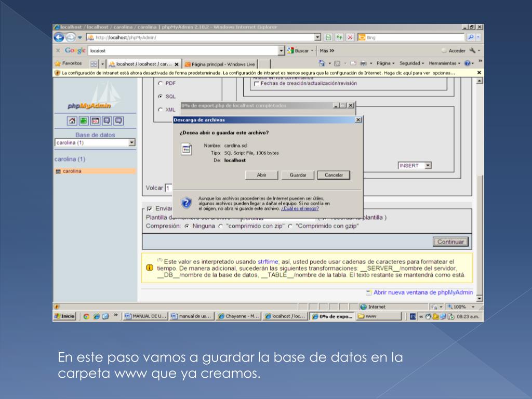Image resolution: width=532 pixels, height=399 pixels.
Task: Click Guardar to save carolina.sql
Action: (298, 175)
